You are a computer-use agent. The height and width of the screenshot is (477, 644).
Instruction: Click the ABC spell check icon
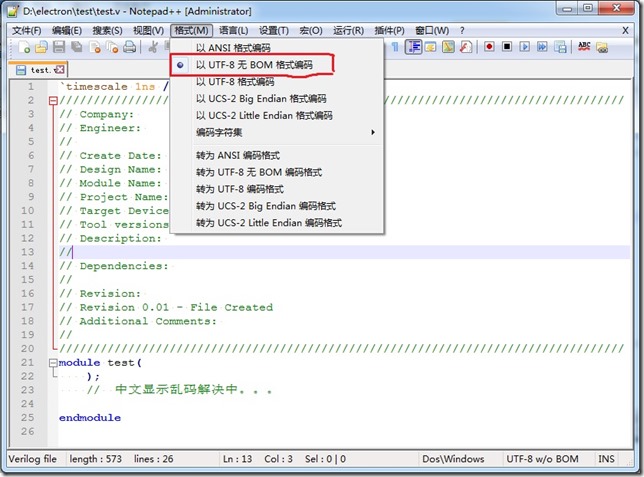pos(585,47)
